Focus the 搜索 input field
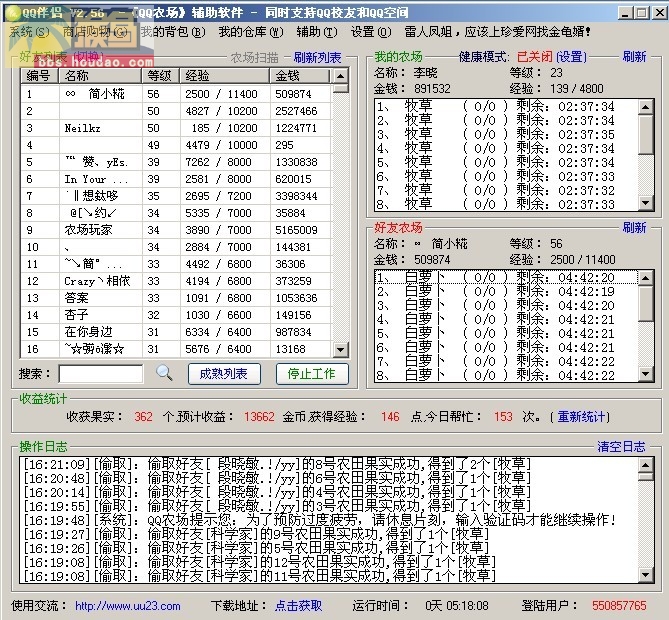This screenshot has height=620, width=669. click(x=101, y=374)
